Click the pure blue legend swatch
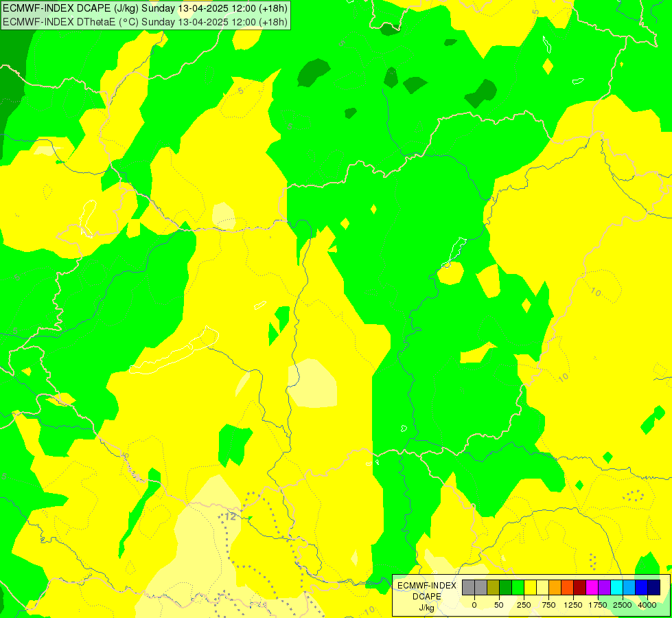Viewport: 672px width, 618px height. tap(642, 587)
